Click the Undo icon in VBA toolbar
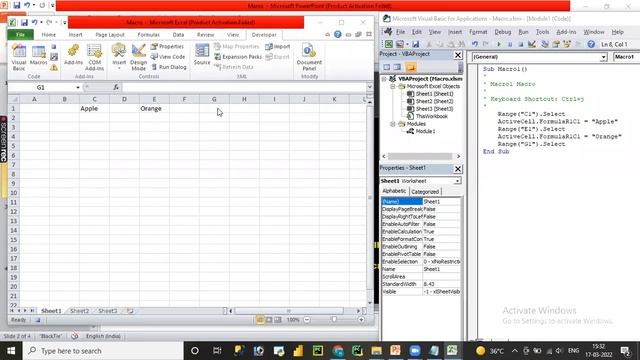The height and width of the screenshot is (360, 640). [474, 44]
